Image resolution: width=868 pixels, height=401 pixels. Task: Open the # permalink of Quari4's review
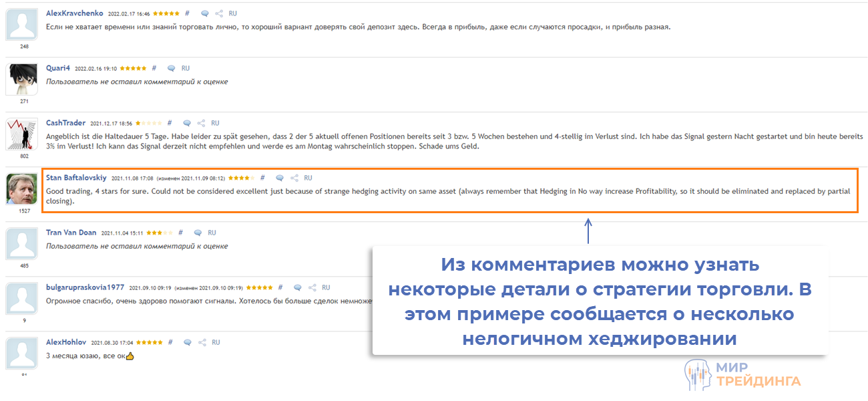pos(154,68)
